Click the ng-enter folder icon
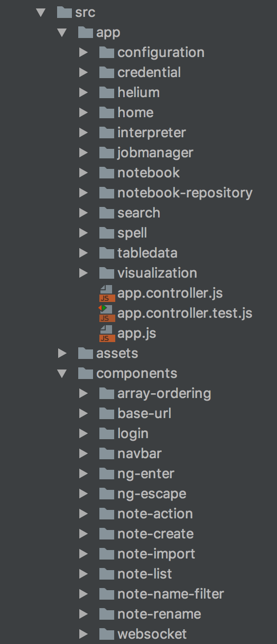 [106, 473]
